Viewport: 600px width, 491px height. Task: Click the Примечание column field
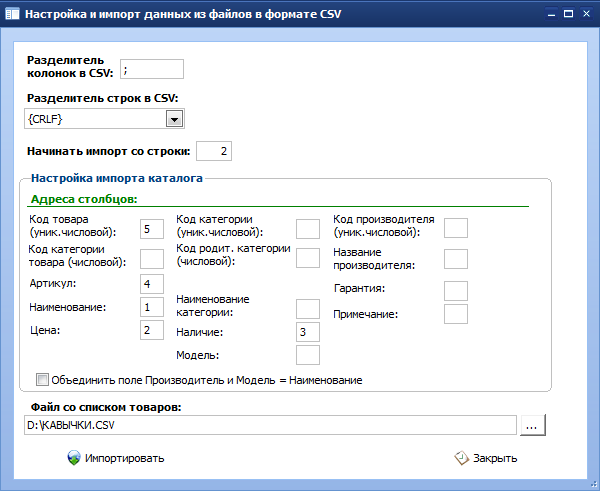(x=456, y=314)
